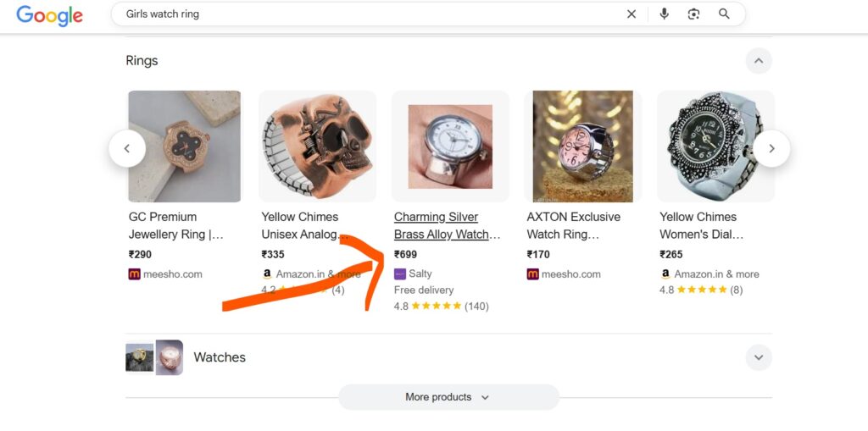Open the skull ring product image
This screenshot has height=431, width=868.
317,146
